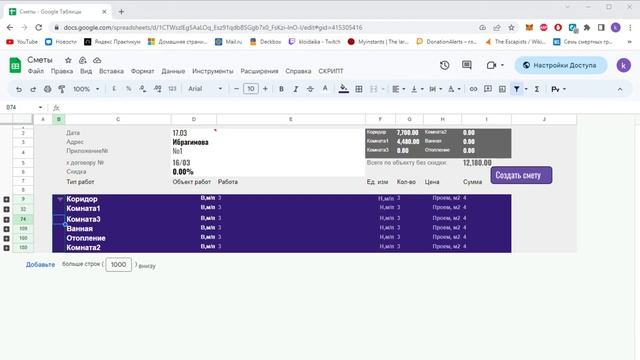The image size is (640, 360).
Task: Open a new browser tab
Action: [x=121, y=12]
